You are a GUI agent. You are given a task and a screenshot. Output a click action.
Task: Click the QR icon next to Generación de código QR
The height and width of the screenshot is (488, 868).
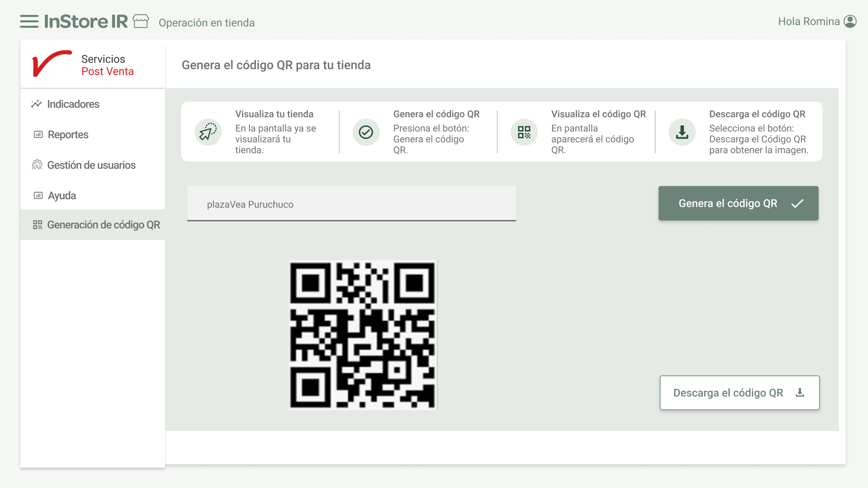click(37, 224)
